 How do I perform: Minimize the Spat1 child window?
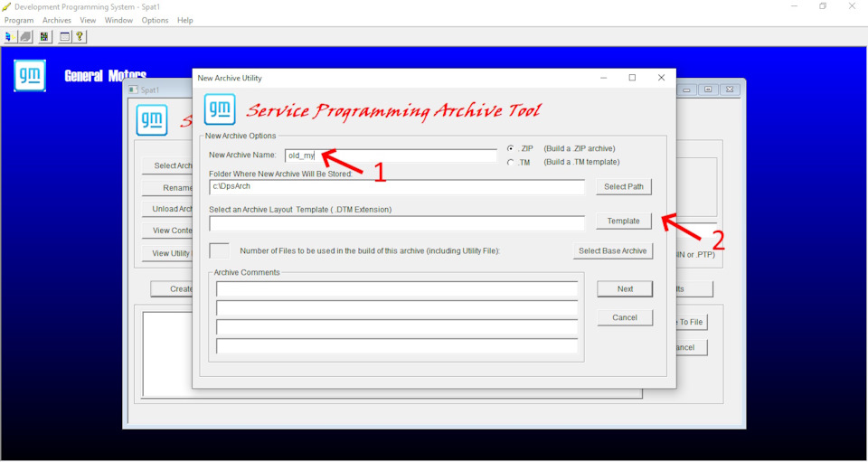point(688,90)
